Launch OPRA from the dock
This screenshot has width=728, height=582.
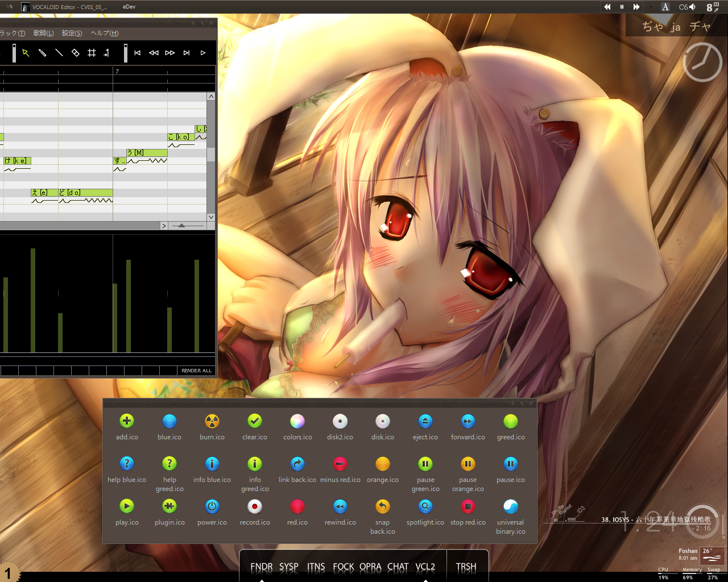[x=370, y=567]
